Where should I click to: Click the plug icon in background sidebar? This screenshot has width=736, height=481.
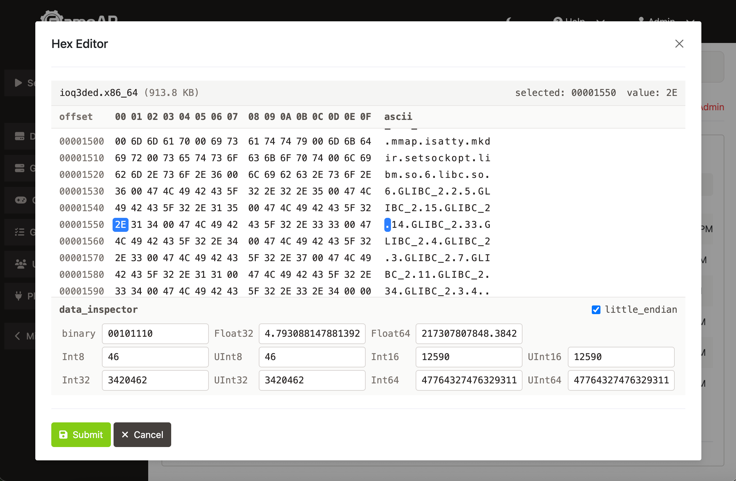click(x=19, y=296)
